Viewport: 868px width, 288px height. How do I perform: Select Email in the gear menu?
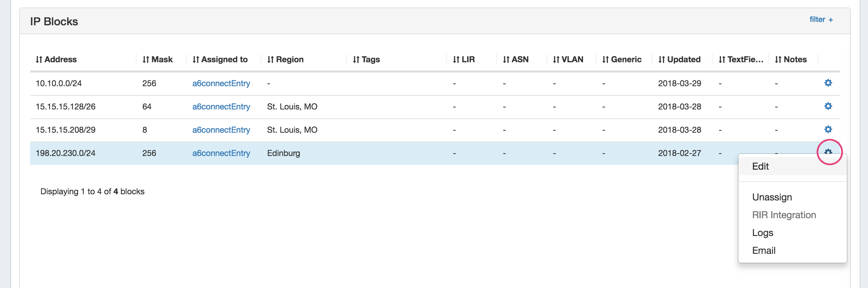tap(764, 251)
